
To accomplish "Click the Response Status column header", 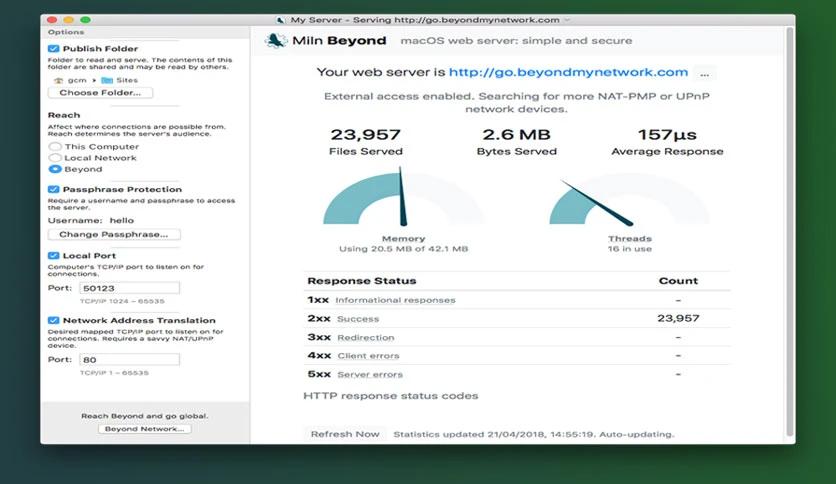I will tap(361, 281).
